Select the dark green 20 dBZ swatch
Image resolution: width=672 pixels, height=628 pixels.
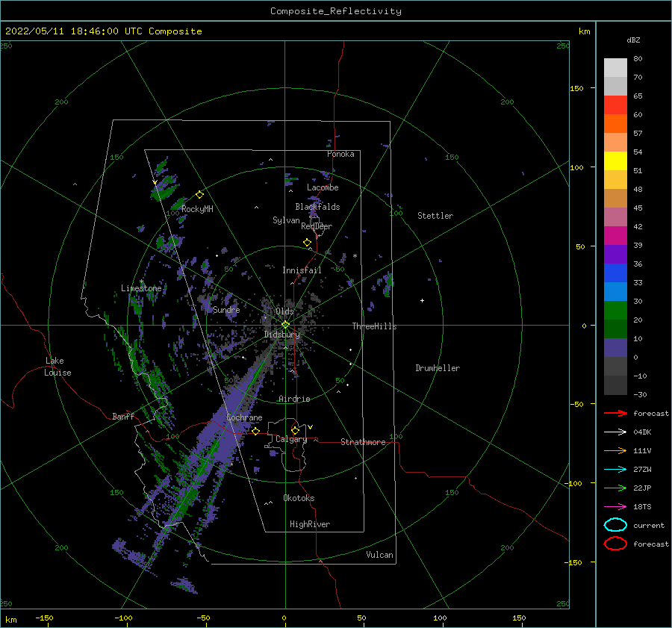click(x=615, y=329)
